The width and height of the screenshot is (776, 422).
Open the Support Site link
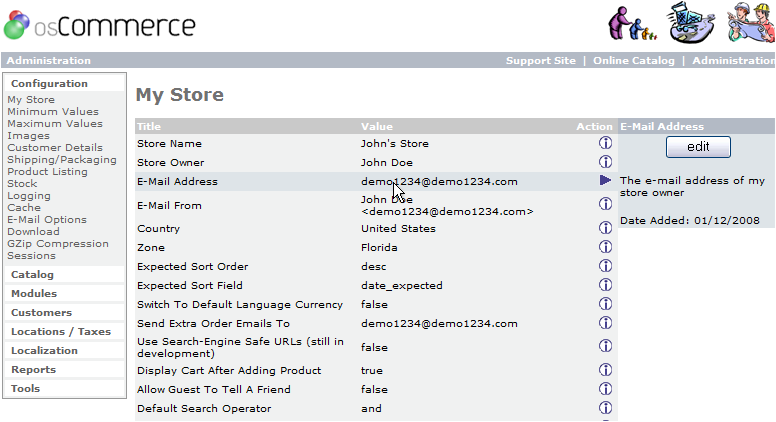click(x=540, y=61)
